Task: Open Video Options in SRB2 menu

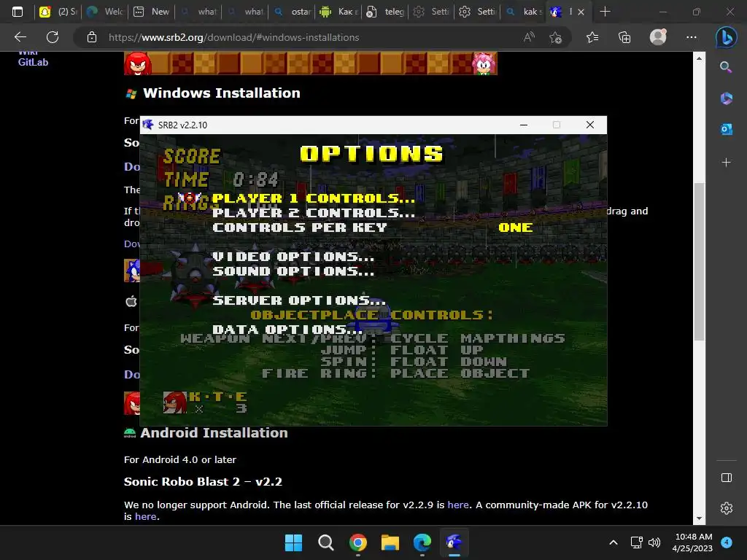Action: 293,257
